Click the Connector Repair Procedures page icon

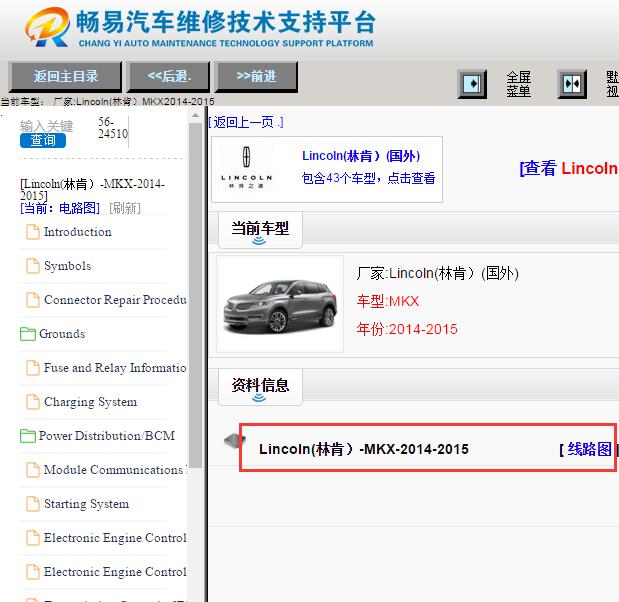point(33,300)
